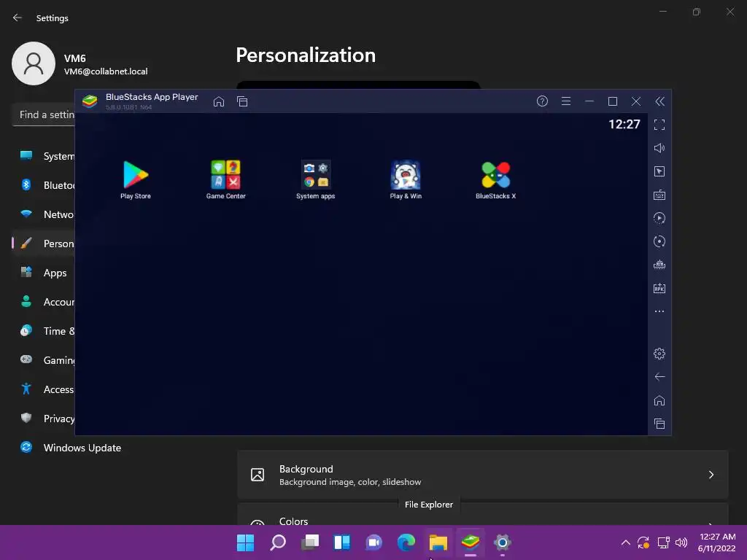This screenshot has width=747, height=560.
Task: Open the BlueStacks keyboard controls icon
Action: click(659, 195)
